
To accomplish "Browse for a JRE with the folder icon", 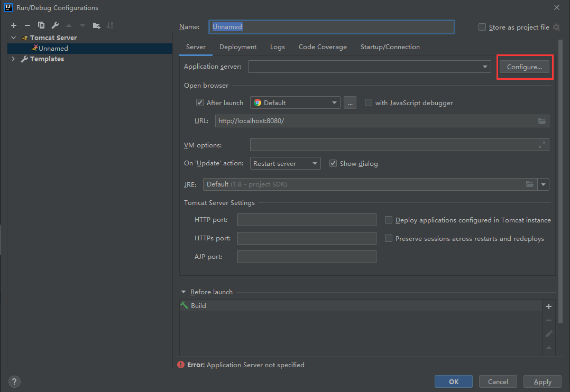I will (530, 184).
